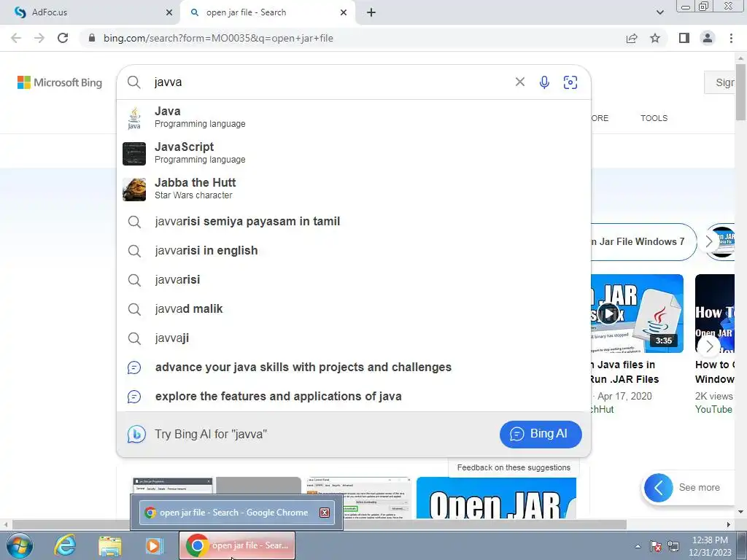Open chat suggestion advance your java skills
The height and width of the screenshot is (560, 747).
pyautogui.click(x=354, y=367)
